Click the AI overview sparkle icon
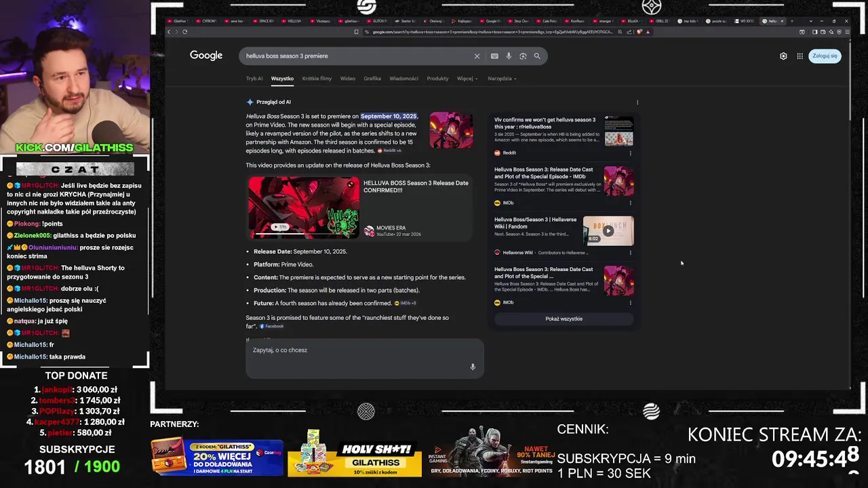Screen dimensions: 868x488 (x=250, y=102)
